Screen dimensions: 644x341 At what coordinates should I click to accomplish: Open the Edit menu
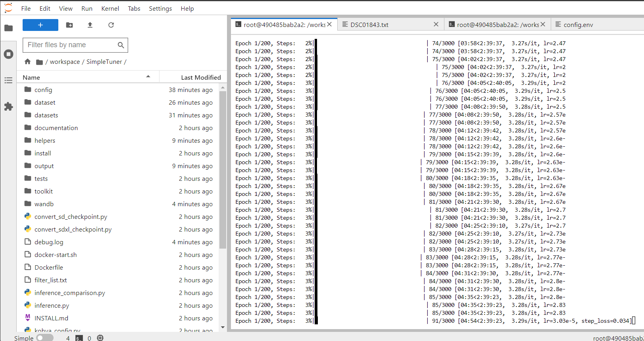coord(45,8)
